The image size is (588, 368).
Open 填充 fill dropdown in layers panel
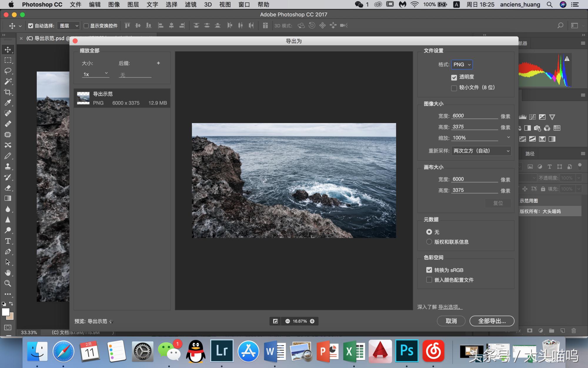click(x=579, y=189)
